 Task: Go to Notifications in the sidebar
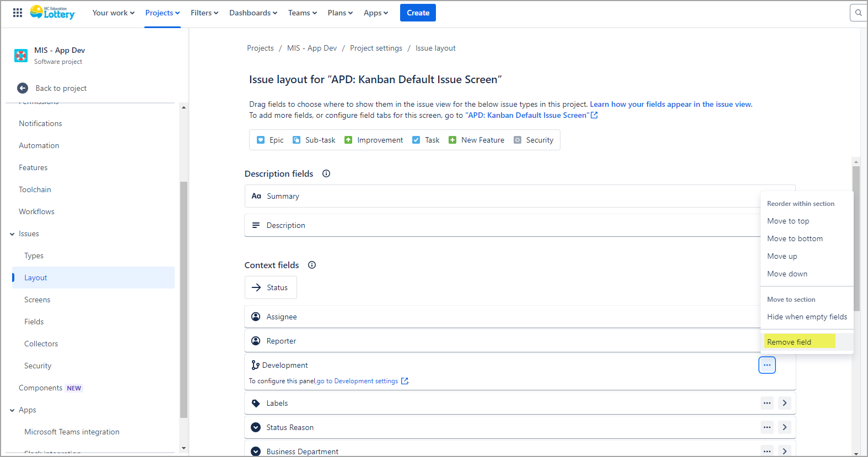click(x=40, y=123)
